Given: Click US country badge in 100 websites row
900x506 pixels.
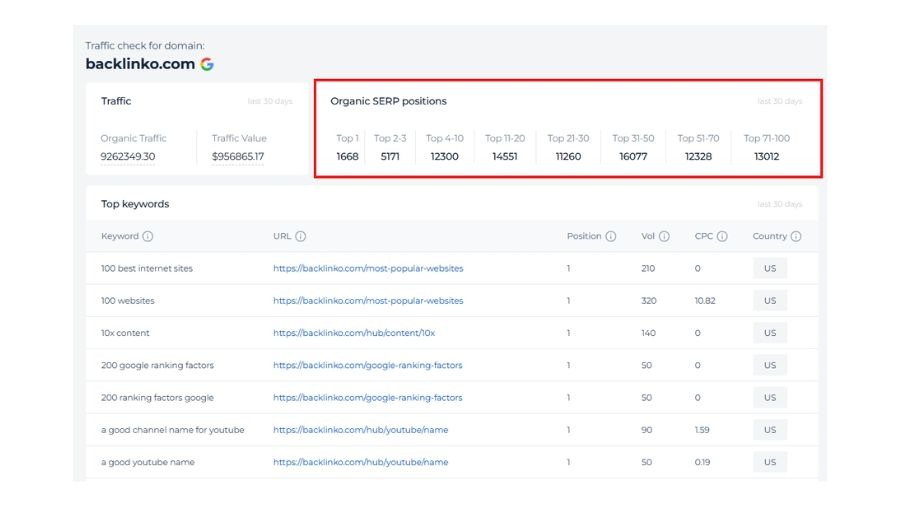Looking at the screenshot, I should 770,301.
